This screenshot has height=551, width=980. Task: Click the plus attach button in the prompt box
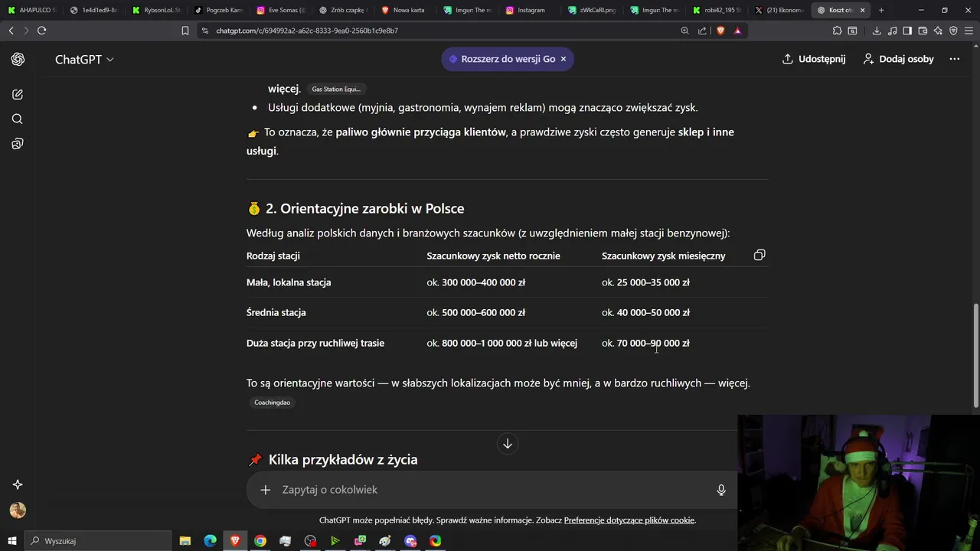point(266,490)
